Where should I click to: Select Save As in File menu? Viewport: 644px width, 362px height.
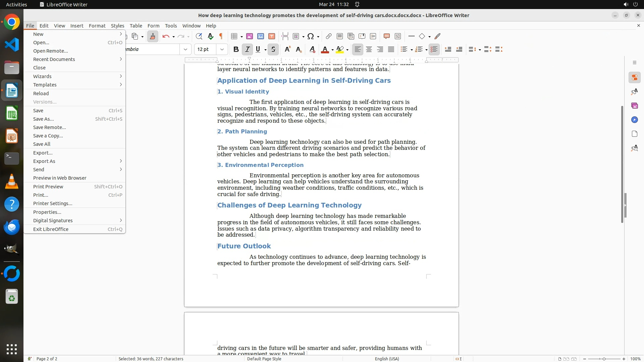click(x=44, y=119)
